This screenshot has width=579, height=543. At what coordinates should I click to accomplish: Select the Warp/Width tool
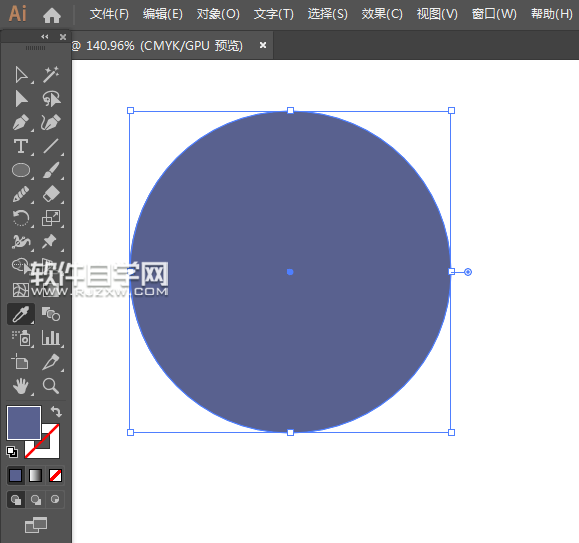point(21,242)
